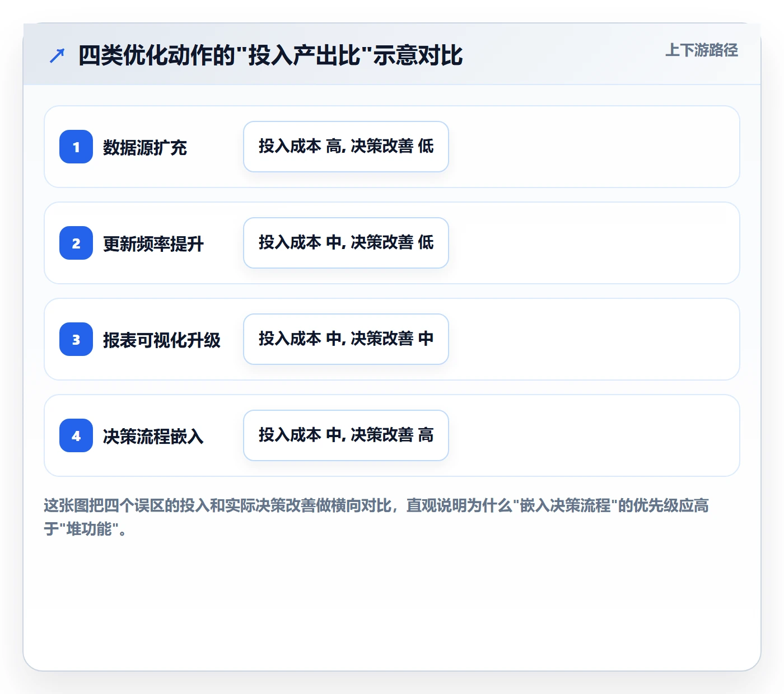
Task: Select the 决策流程嵌入 row label
Action: pyautogui.click(x=153, y=437)
